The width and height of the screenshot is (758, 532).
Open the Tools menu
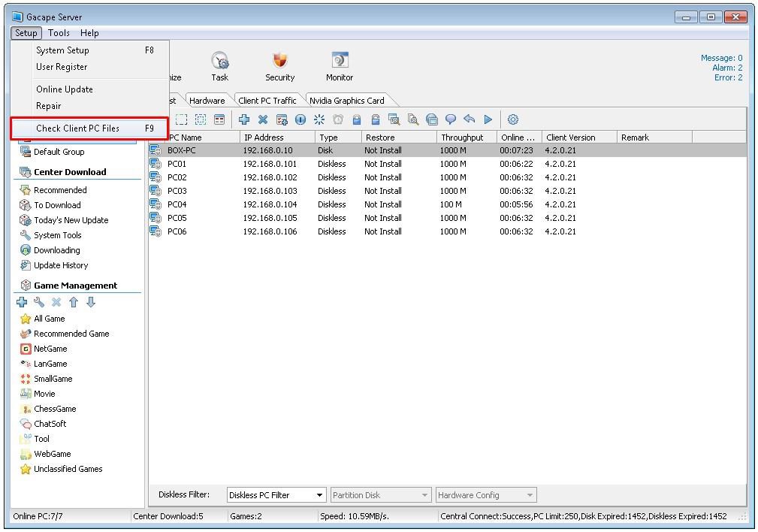pyautogui.click(x=59, y=32)
